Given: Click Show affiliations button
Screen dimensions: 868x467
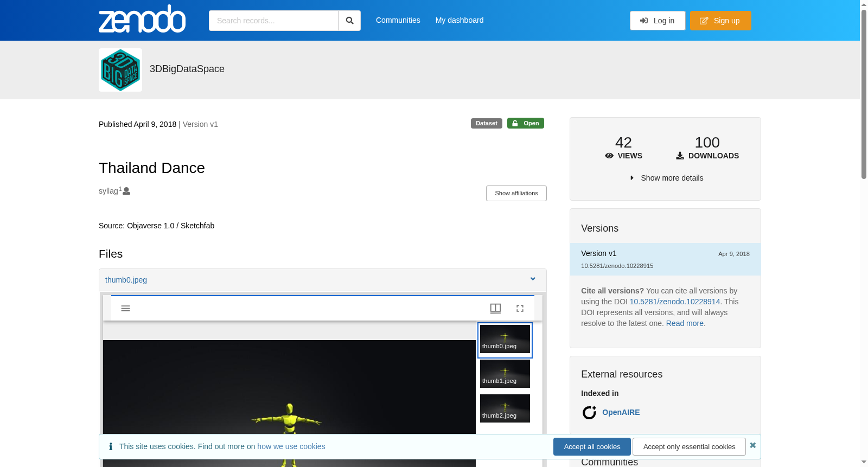Looking at the screenshot, I should (x=516, y=193).
